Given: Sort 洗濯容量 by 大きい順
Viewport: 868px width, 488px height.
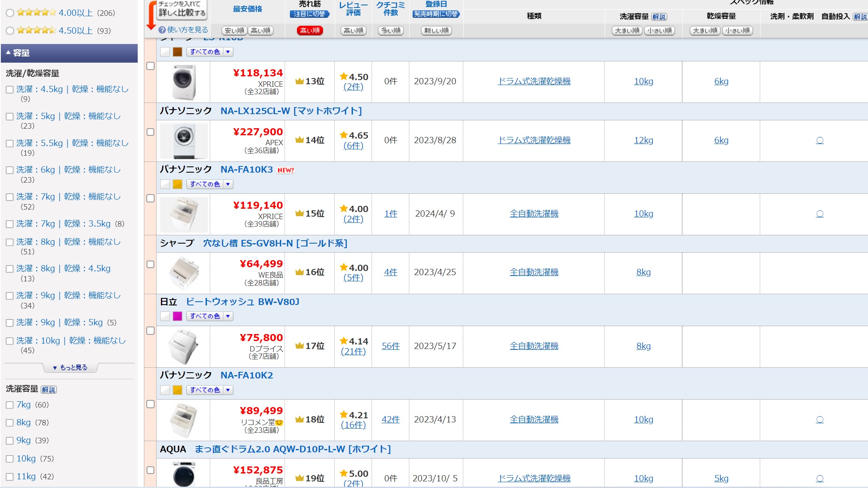Looking at the screenshot, I should (x=627, y=31).
